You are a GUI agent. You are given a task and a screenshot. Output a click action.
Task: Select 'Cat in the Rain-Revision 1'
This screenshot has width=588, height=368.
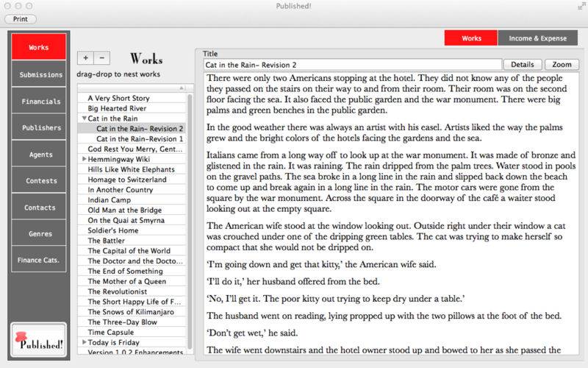click(x=132, y=138)
